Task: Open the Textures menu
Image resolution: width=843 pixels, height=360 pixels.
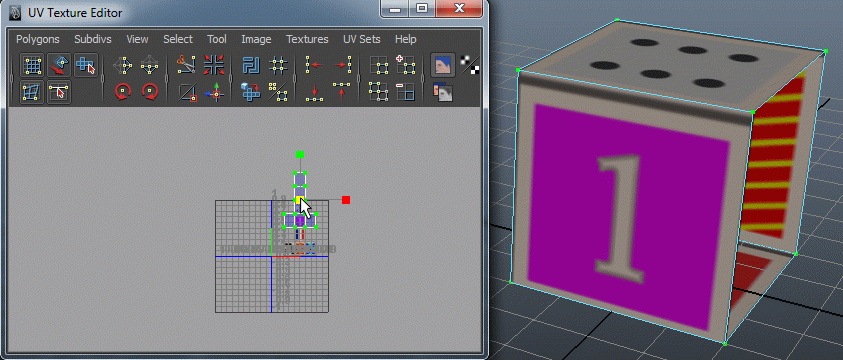Action: [307, 39]
